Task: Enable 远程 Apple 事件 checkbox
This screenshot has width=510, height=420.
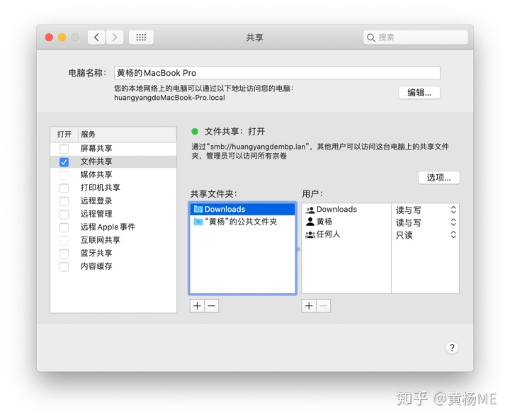Action: tap(64, 227)
